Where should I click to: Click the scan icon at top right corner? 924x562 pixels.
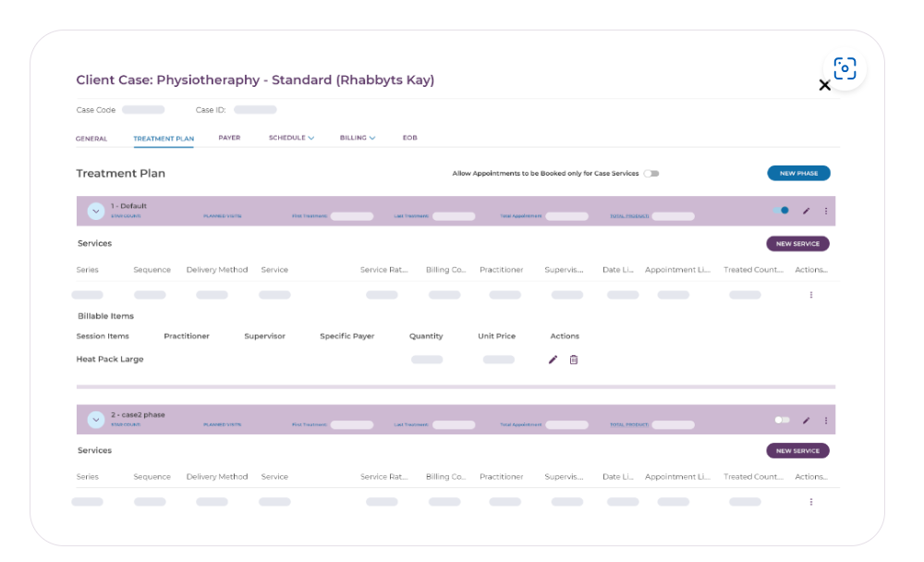tap(844, 67)
